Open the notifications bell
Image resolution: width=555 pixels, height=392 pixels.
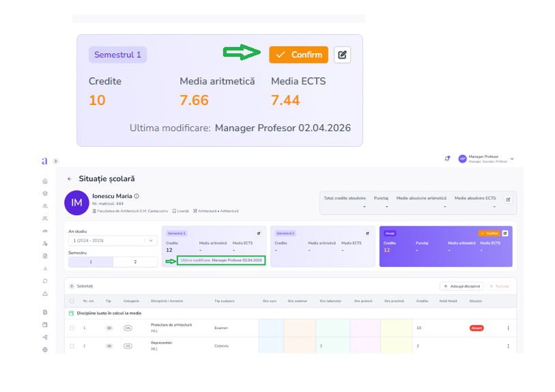coord(447,158)
